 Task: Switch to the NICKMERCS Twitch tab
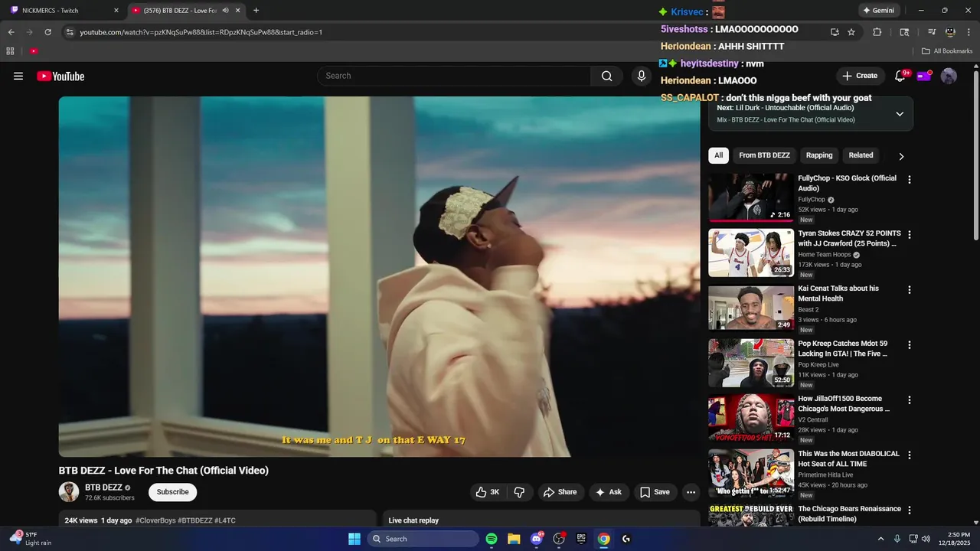61,11
